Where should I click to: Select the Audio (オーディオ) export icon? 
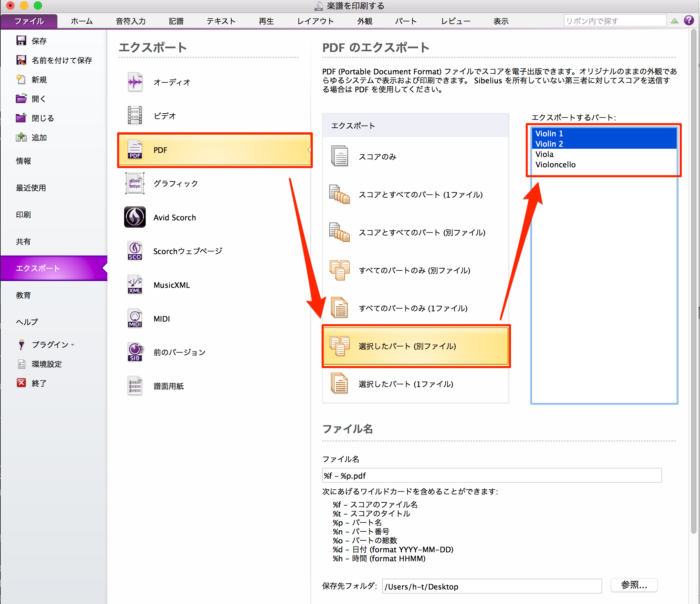[135, 82]
